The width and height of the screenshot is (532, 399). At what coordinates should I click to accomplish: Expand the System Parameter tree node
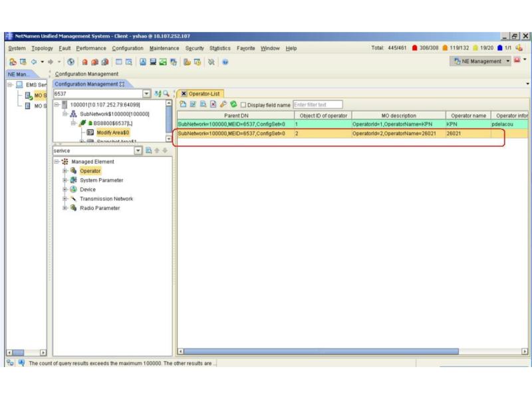tap(65, 180)
